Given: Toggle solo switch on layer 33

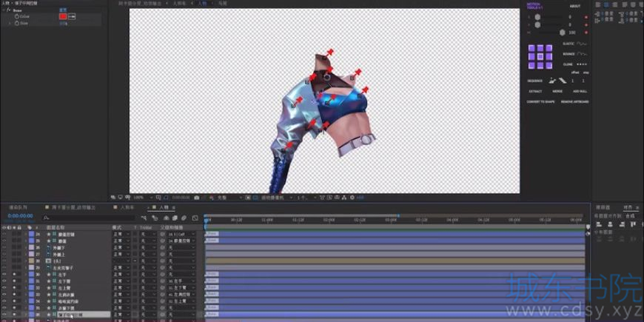Looking at the screenshot, I should pos(14,295).
